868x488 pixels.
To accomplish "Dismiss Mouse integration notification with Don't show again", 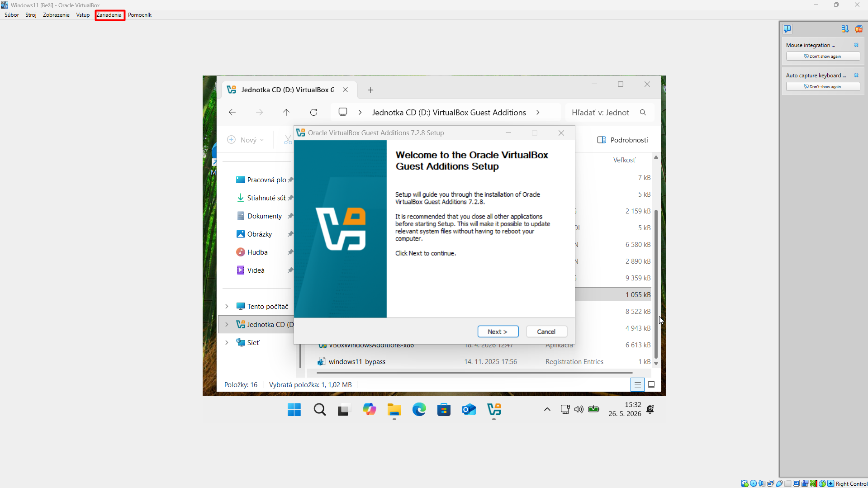I will pyautogui.click(x=823, y=56).
